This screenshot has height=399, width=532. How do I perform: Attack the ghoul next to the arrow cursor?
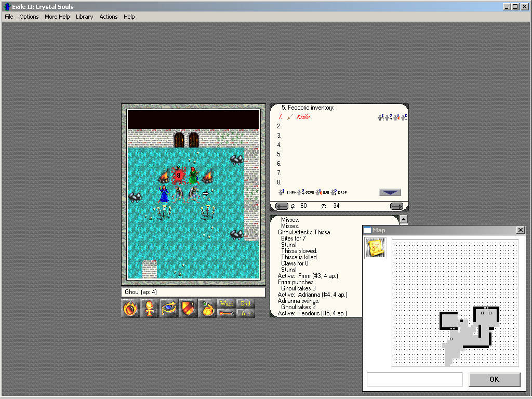click(193, 194)
